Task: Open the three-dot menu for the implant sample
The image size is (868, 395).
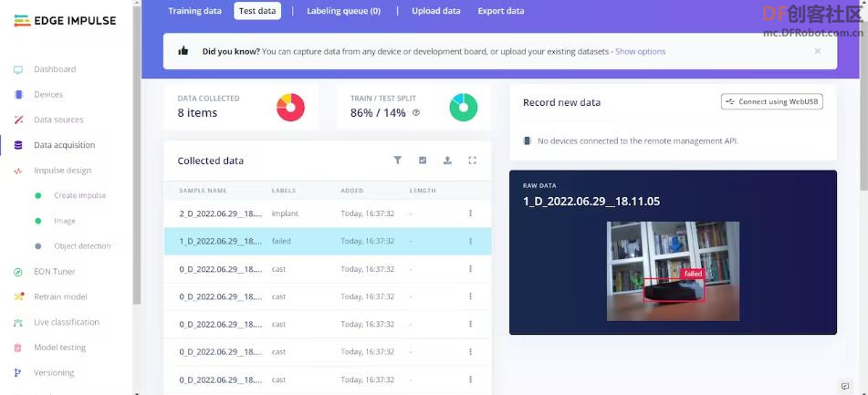Action: click(x=471, y=213)
